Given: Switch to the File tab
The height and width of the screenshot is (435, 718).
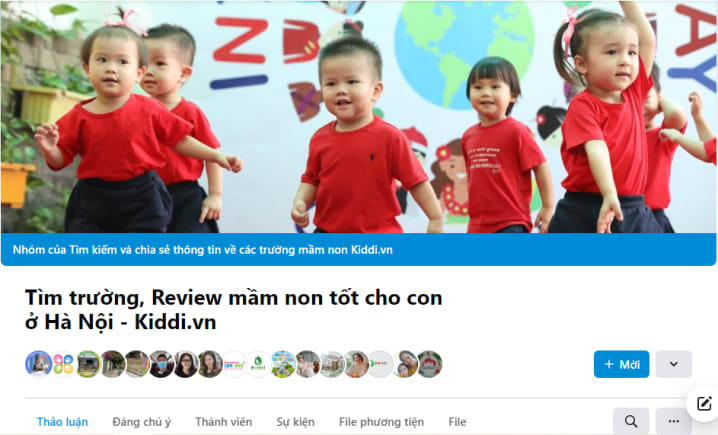Looking at the screenshot, I should [457, 422].
